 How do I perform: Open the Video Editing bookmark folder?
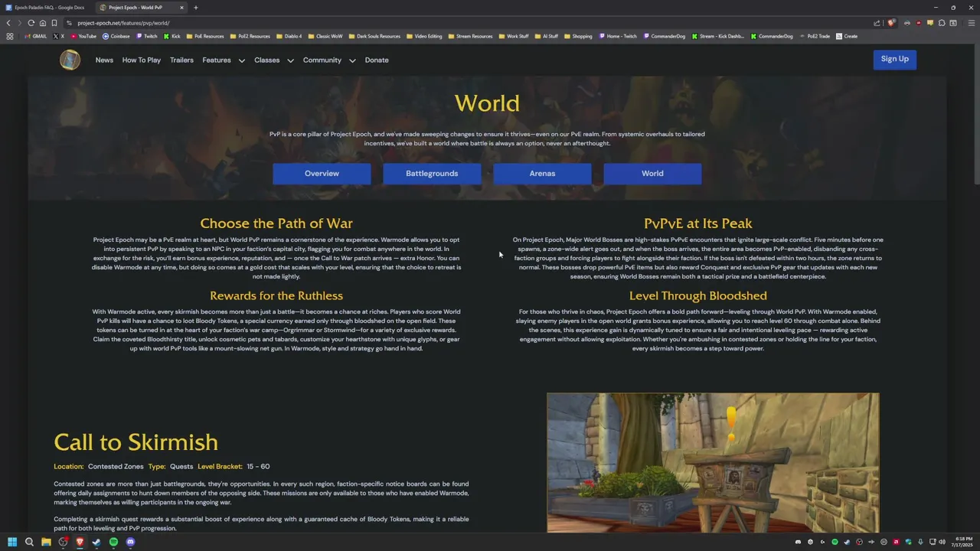tap(424, 36)
